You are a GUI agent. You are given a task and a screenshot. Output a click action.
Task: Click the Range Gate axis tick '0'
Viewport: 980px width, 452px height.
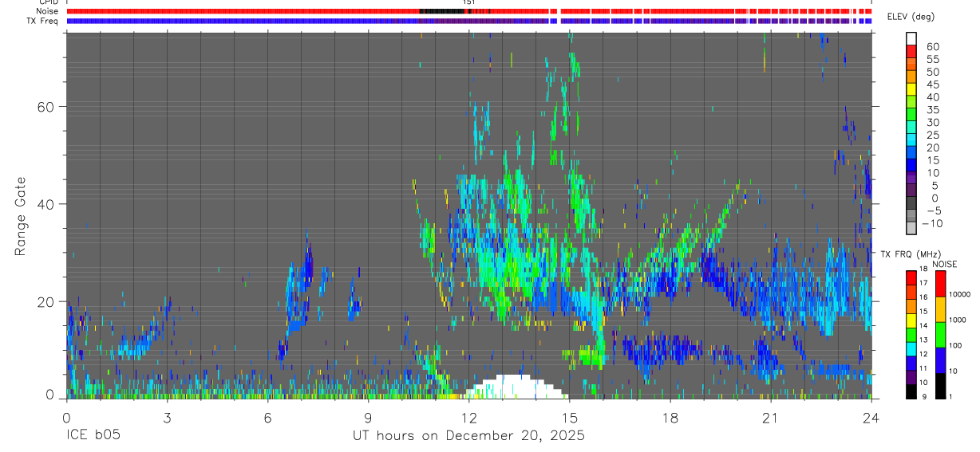coord(49,394)
